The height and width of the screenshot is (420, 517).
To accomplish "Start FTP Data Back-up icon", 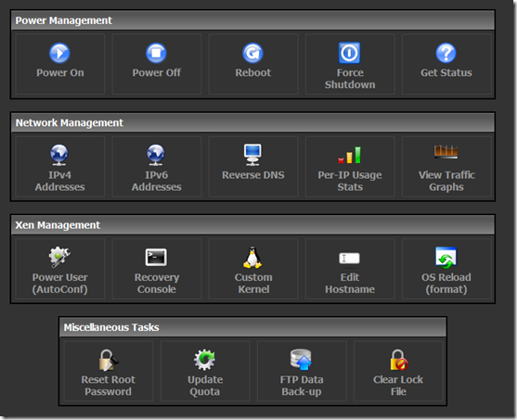I will [302, 360].
